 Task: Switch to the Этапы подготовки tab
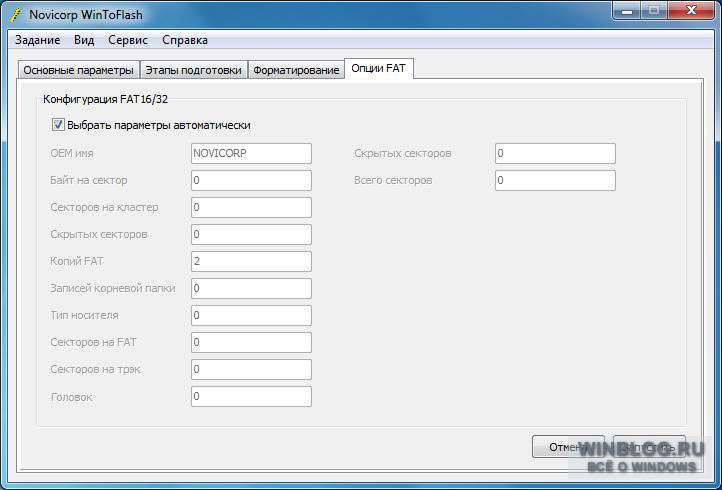pyautogui.click(x=193, y=70)
